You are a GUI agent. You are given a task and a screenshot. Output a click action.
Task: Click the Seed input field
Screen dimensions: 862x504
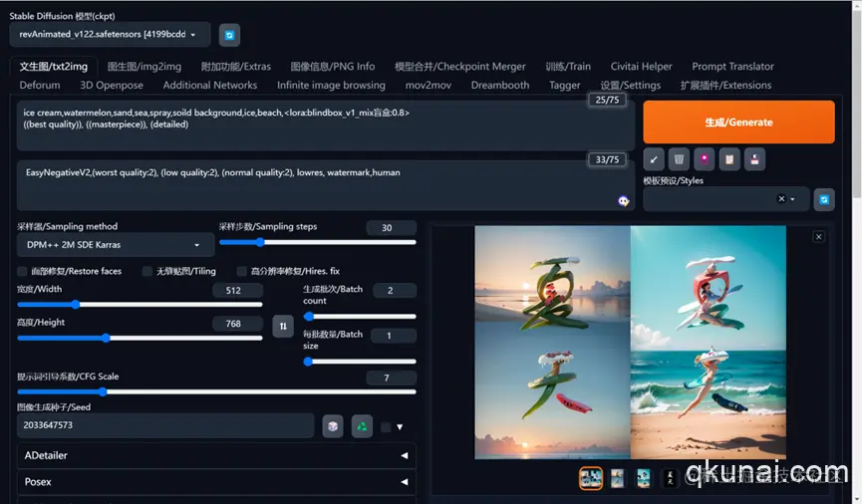coord(165,425)
